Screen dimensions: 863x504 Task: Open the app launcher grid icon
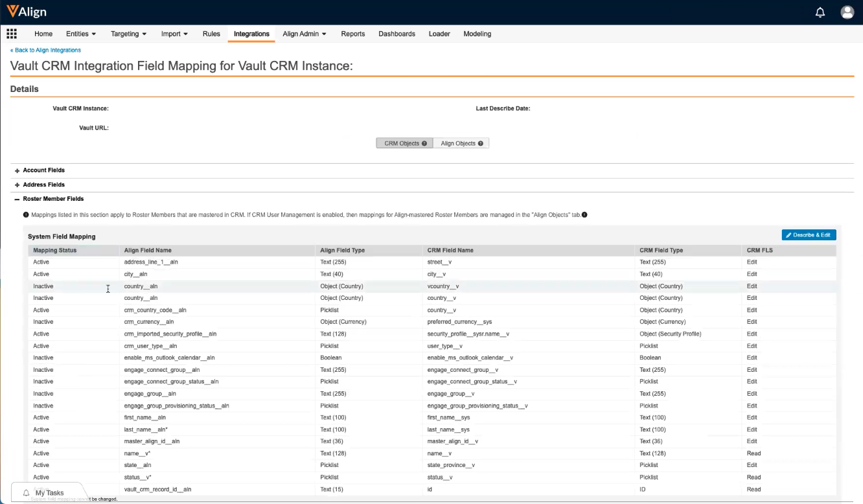tap(12, 34)
